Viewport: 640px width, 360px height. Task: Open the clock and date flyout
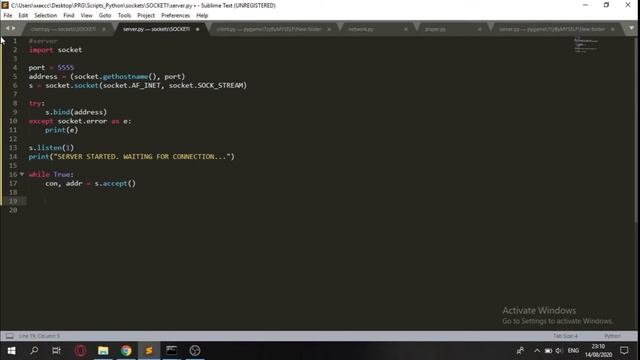point(598,351)
